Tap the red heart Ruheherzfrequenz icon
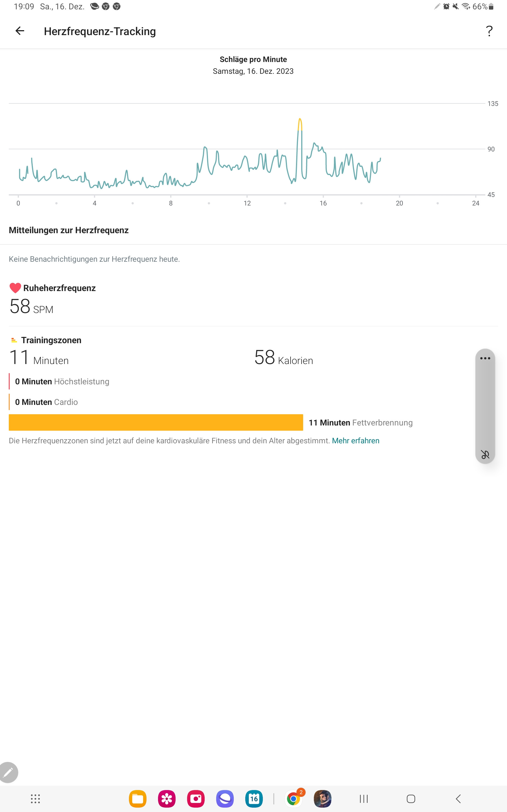The height and width of the screenshot is (812, 507). (15, 288)
